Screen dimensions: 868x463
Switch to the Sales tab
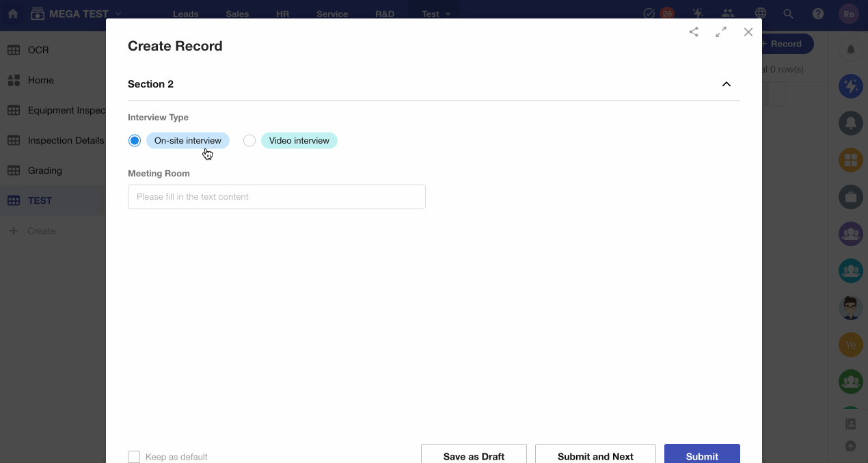pyautogui.click(x=237, y=14)
